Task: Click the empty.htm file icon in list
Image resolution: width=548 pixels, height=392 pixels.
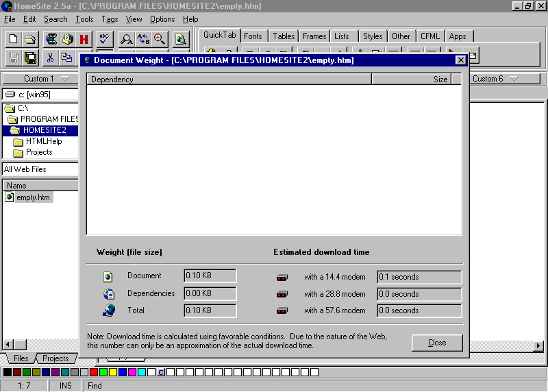Action: [x=10, y=197]
